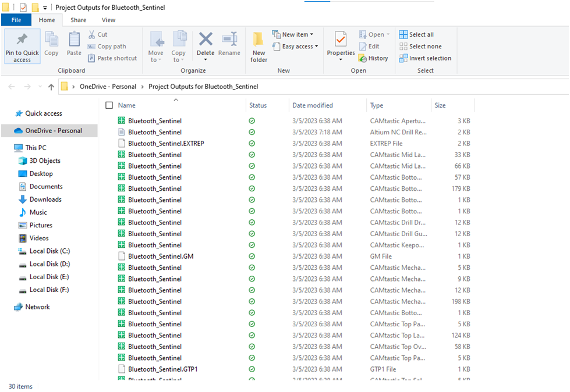
Task: Click the Copy icon in Clipboard group
Action: pyautogui.click(x=51, y=40)
